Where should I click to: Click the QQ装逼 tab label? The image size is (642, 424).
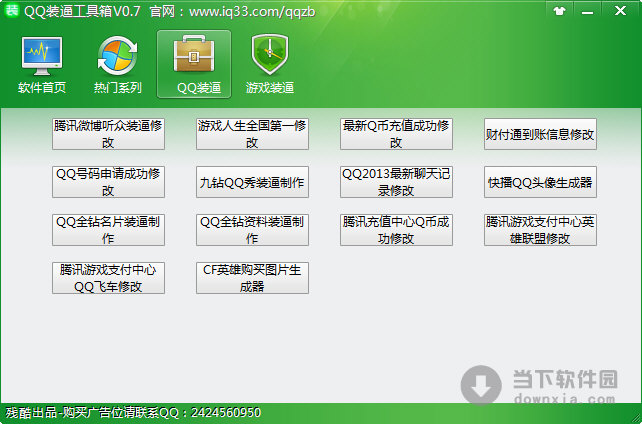tap(199, 88)
